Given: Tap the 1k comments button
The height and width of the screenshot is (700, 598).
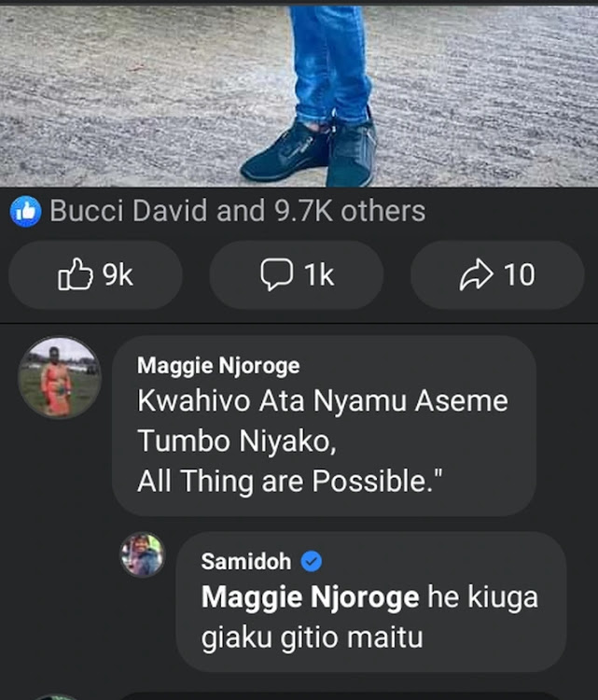Looking at the screenshot, I should pos(297,274).
